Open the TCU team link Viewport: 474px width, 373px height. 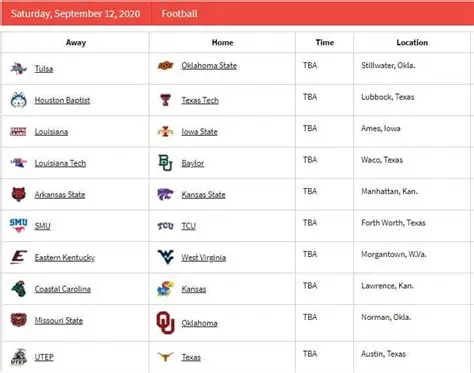point(189,226)
